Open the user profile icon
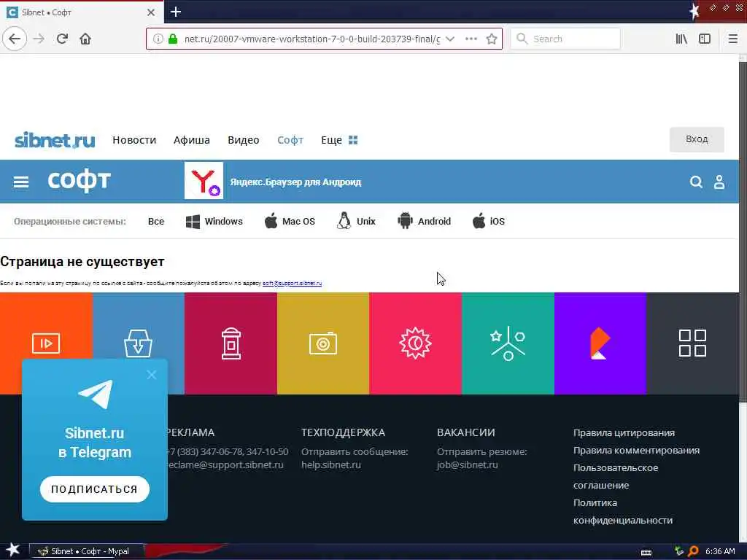This screenshot has width=747, height=560. 719,182
